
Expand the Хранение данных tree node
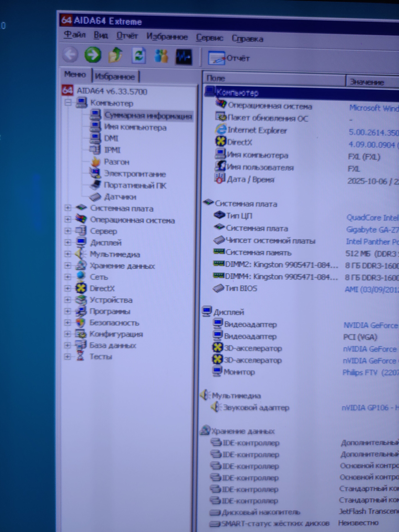point(68,265)
